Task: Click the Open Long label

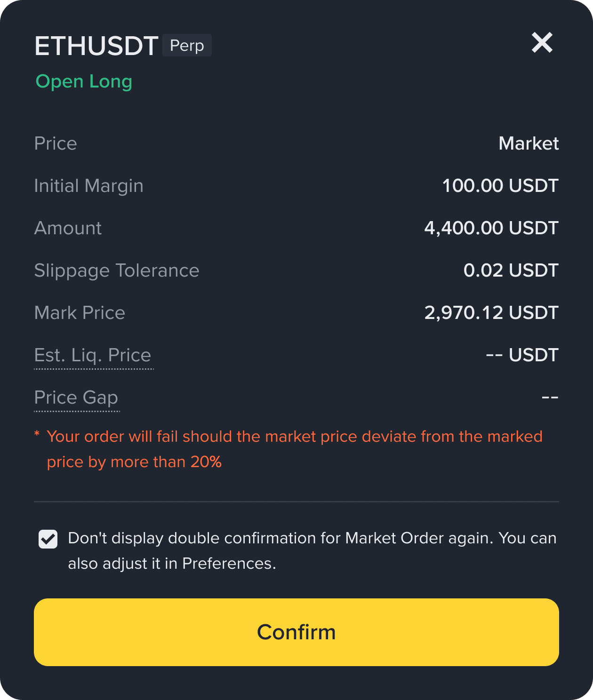Action: [x=84, y=81]
